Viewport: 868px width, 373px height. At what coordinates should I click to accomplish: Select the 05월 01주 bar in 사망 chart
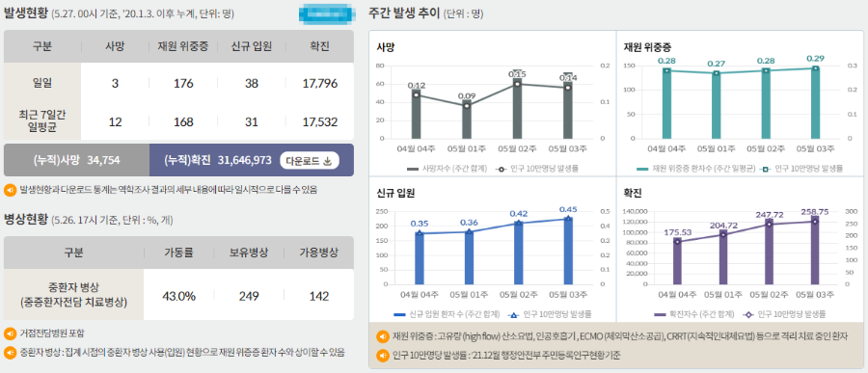(x=467, y=119)
